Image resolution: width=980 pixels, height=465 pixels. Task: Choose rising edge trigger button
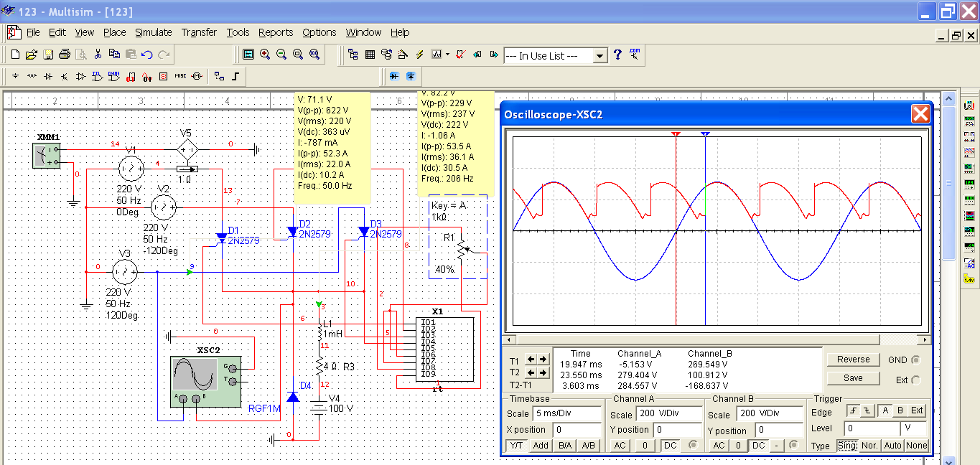(x=854, y=410)
